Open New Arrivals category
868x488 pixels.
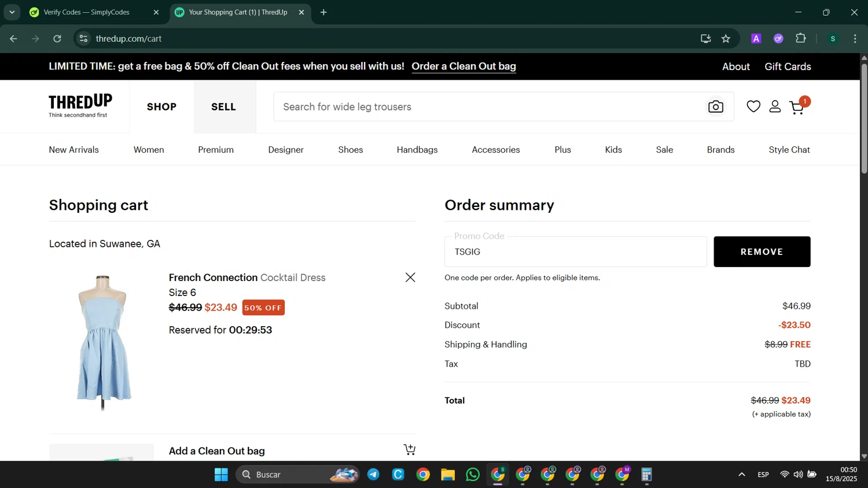tap(73, 150)
